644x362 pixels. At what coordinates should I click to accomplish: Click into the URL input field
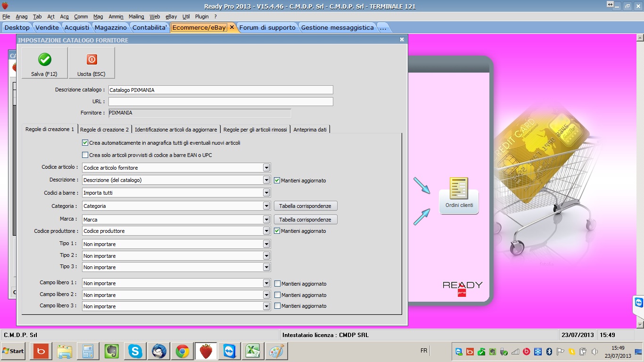tap(221, 101)
